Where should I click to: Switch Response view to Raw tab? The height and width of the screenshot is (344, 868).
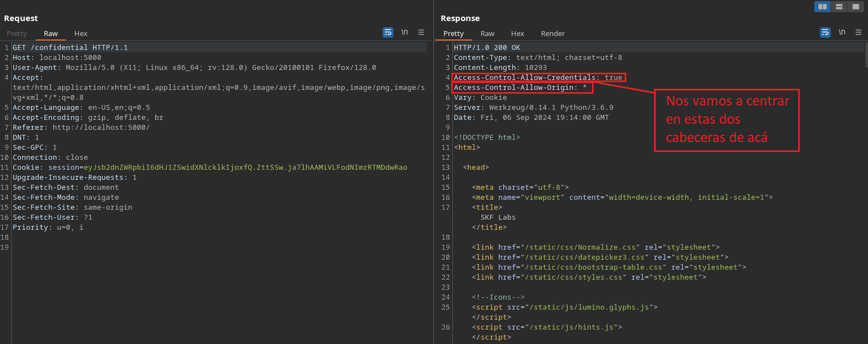click(487, 33)
